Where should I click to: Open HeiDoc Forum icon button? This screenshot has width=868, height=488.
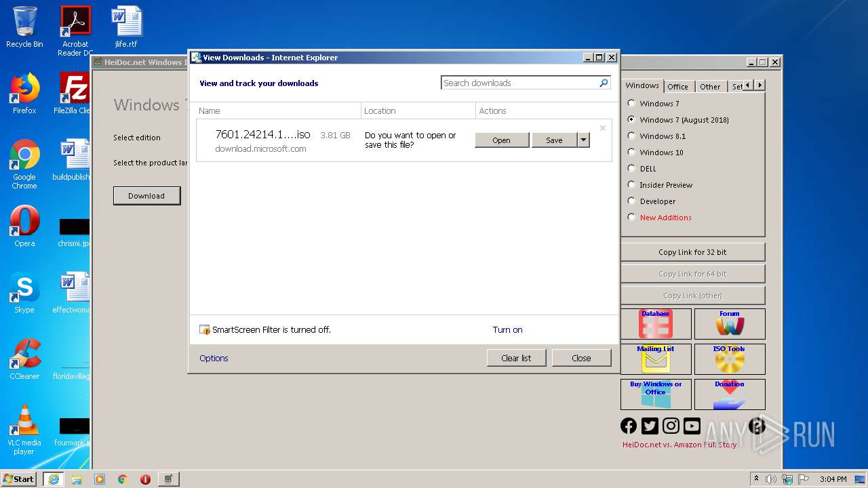pos(730,324)
